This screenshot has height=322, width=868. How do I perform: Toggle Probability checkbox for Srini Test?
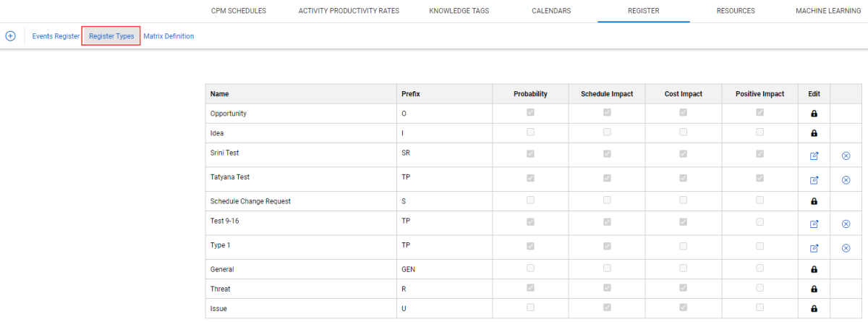[530, 154]
